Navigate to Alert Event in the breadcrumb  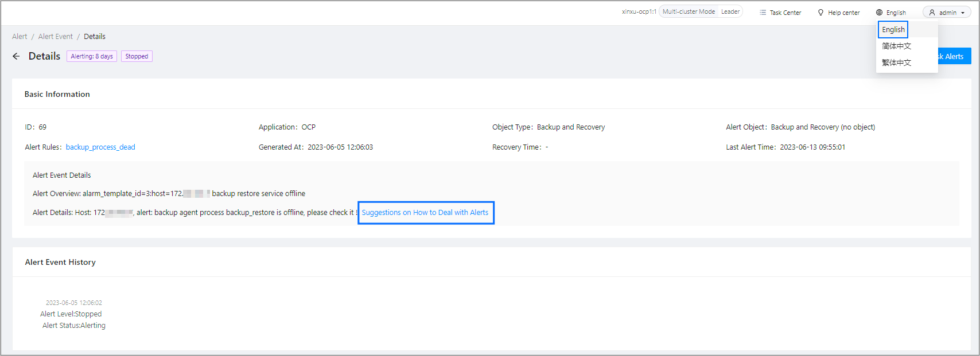pyautogui.click(x=56, y=37)
